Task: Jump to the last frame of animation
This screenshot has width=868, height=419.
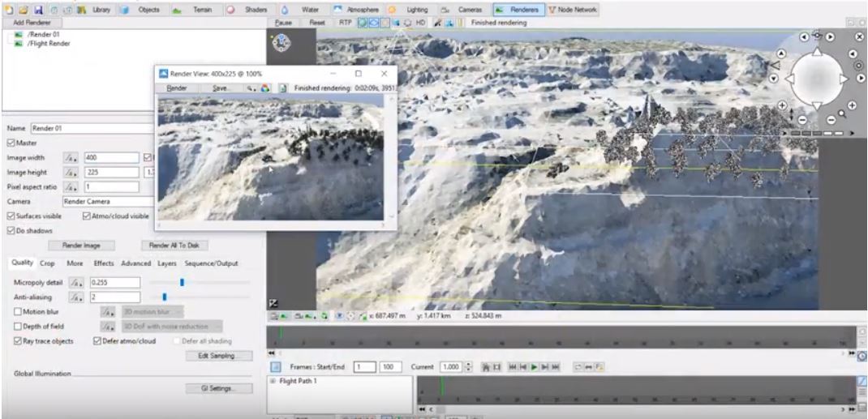Action: (x=555, y=367)
